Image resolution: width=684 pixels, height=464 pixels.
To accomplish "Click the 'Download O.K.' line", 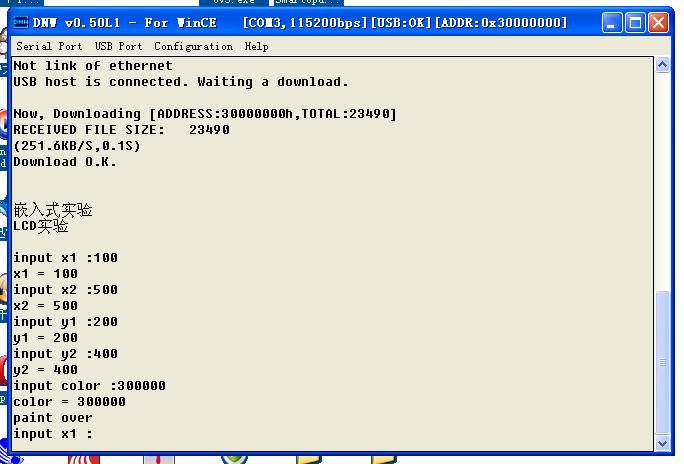I will tap(65, 162).
